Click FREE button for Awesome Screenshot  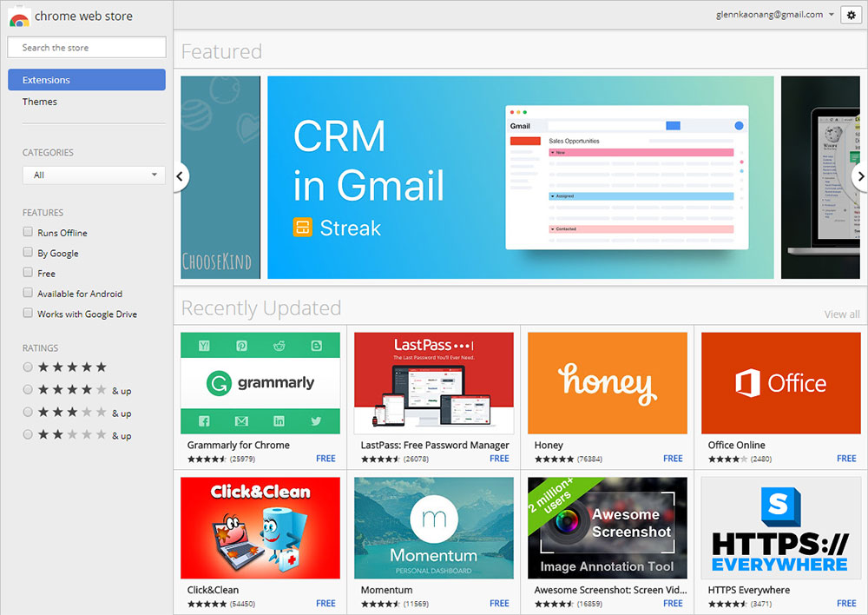coord(673,604)
